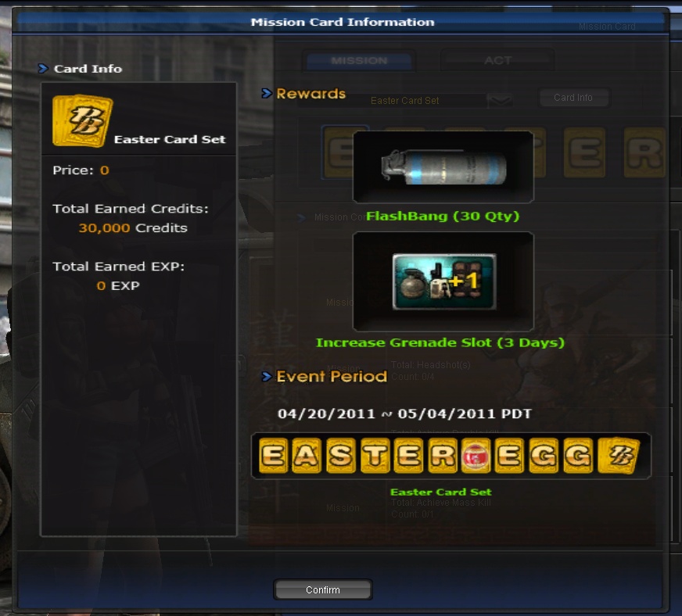The height and width of the screenshot is (616, 682).
Task: Select the Easter Card Set gold card icon
Action: 82,121
